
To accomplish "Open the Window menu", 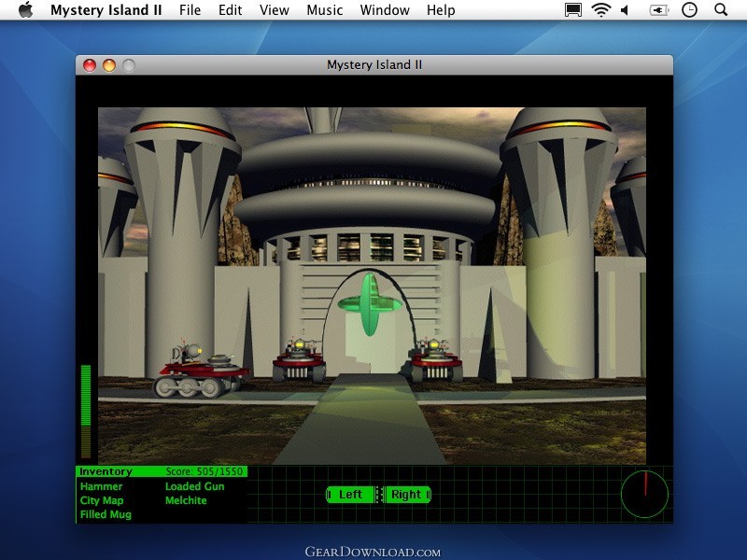I will (x=385, y=10).
